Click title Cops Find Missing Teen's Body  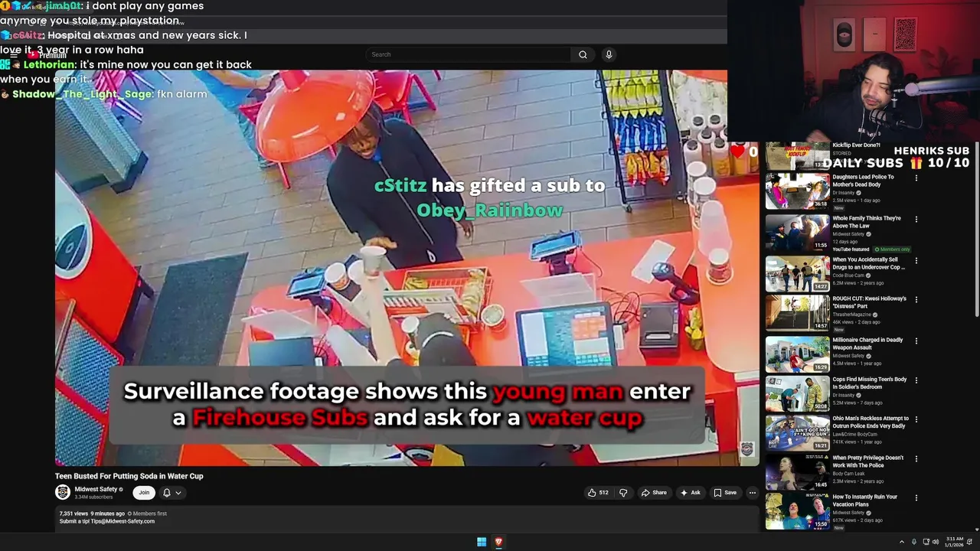point(869,383)
